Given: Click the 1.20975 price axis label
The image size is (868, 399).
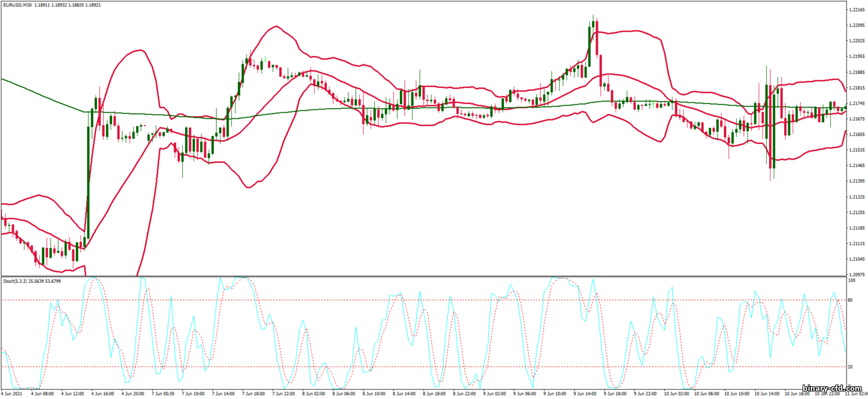Looking at the screenshot, I should (x=856, y=275).
